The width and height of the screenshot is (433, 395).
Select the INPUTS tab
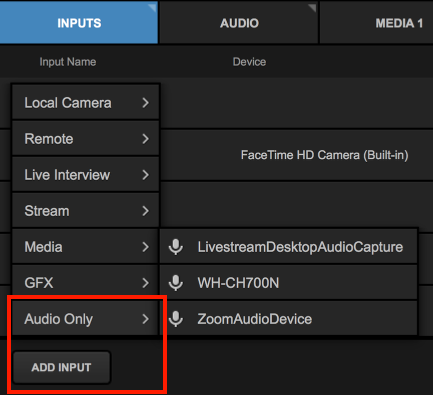[79, 23]
